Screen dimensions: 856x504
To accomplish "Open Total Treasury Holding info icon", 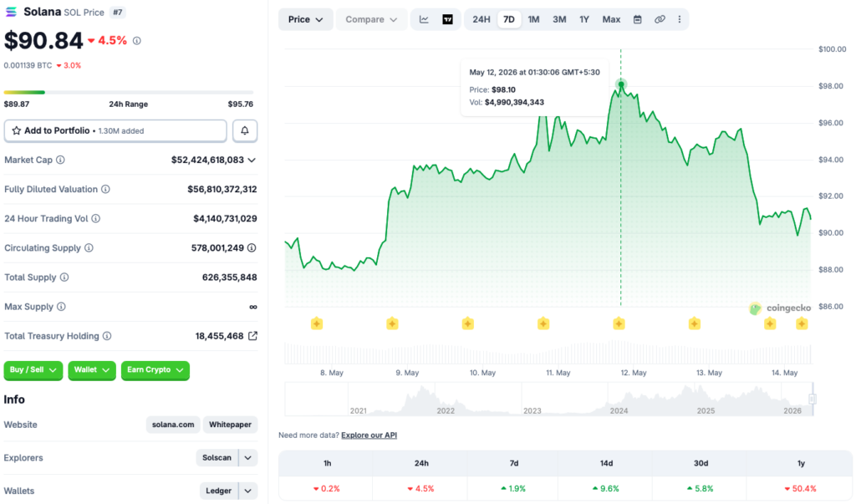I will (107, 336).
